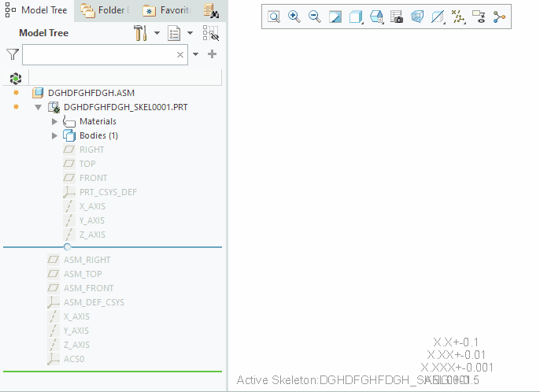Clear the model tree search field
The image size is (540, 392).
point(180,54)
